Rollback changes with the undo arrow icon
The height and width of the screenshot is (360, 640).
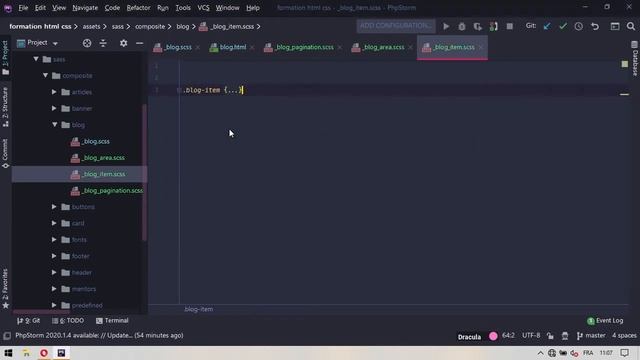click(595, 27)
